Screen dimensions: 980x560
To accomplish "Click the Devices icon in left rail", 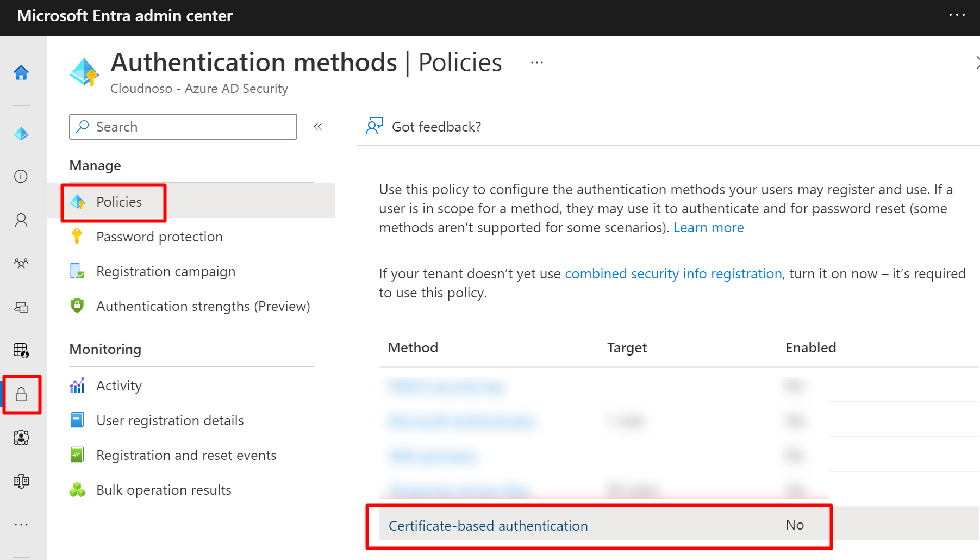I will point(21,307).
